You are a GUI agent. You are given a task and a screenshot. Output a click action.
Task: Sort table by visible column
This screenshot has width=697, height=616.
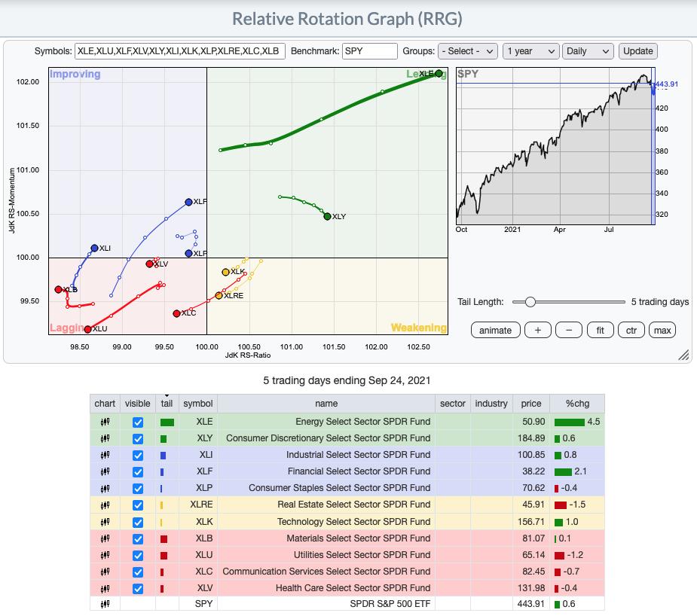[x=137, y=404]
